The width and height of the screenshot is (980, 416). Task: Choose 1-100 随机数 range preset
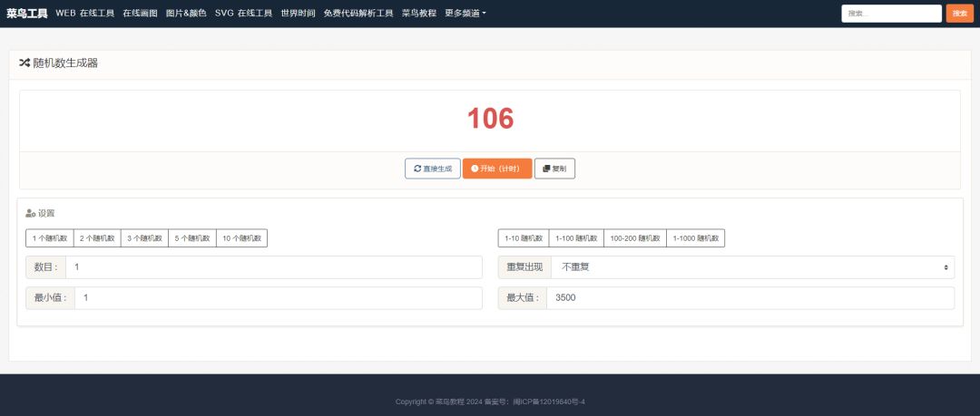click(x=576, y=238)
